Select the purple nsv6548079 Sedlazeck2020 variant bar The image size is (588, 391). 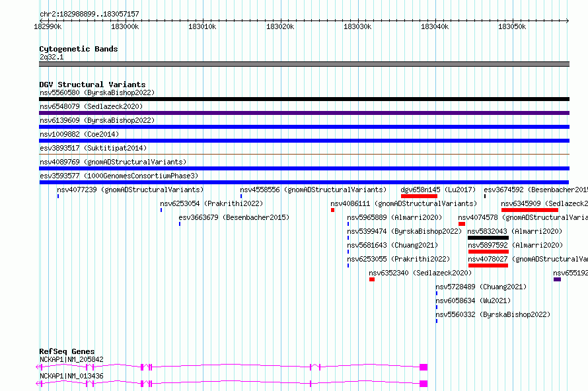(304, 113)
